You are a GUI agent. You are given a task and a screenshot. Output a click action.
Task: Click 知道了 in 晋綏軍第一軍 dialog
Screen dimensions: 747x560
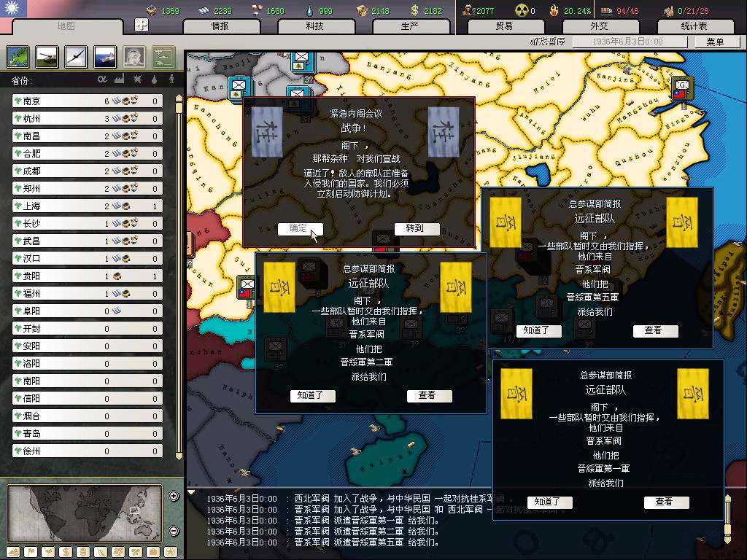coord(549,502)
